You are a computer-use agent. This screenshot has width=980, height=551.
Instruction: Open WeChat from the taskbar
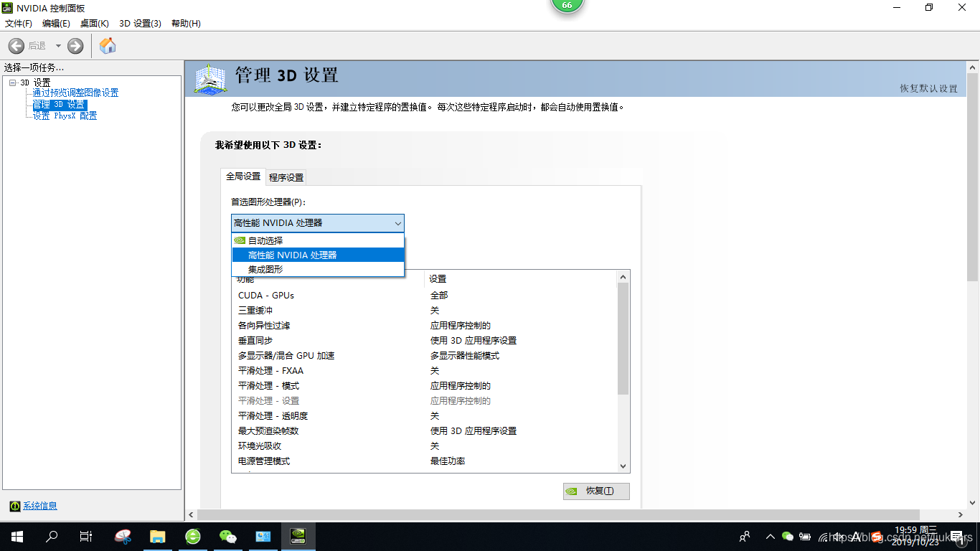point(228,537)
